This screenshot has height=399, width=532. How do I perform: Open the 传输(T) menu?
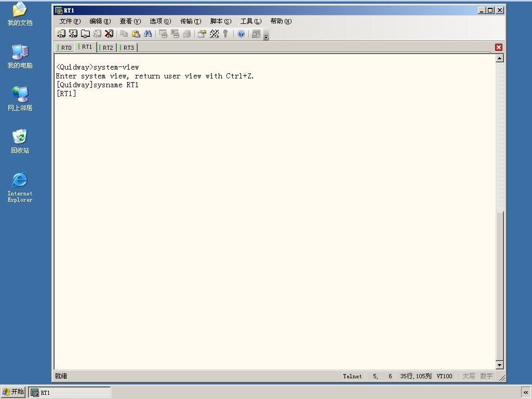191,21
